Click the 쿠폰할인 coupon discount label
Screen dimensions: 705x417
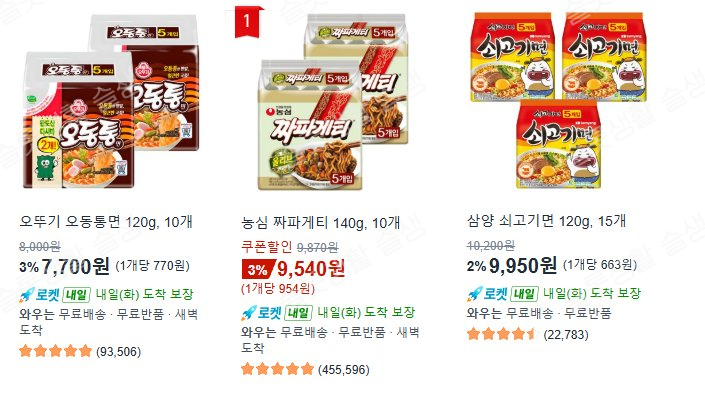pyautogui.click(x=267, y=247)
